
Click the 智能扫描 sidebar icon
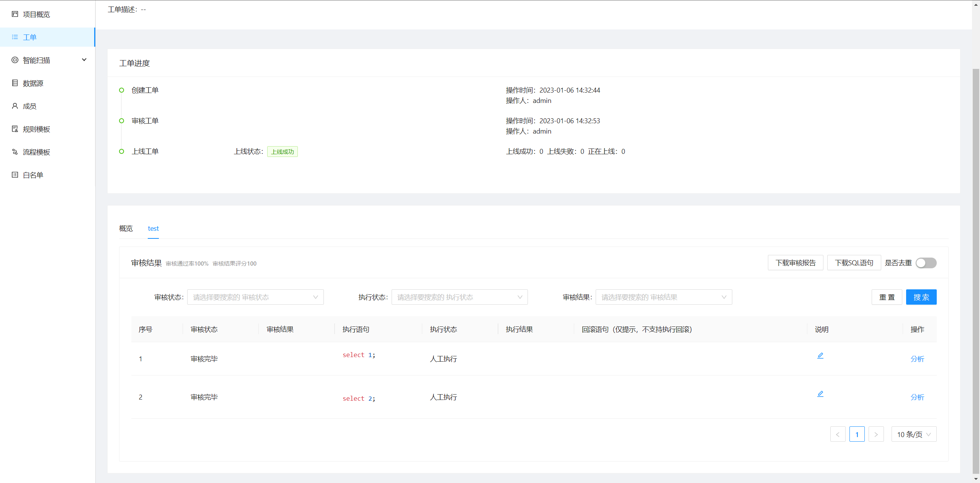(x=15, y=60)
